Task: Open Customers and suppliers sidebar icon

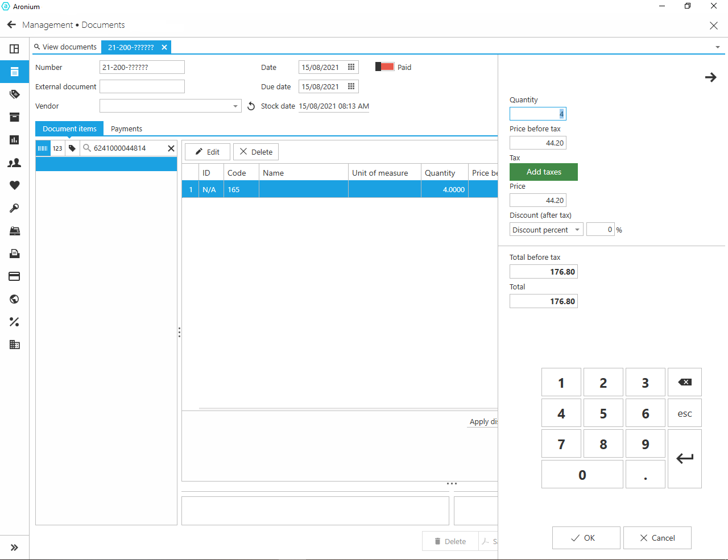Action: pos(15,163)
